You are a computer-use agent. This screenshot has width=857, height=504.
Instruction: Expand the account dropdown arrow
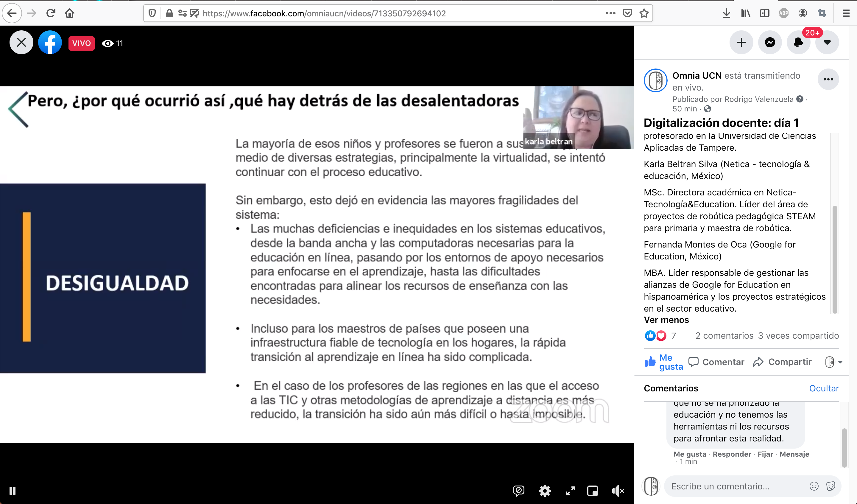pyautogui.click(x=827, y=43)
